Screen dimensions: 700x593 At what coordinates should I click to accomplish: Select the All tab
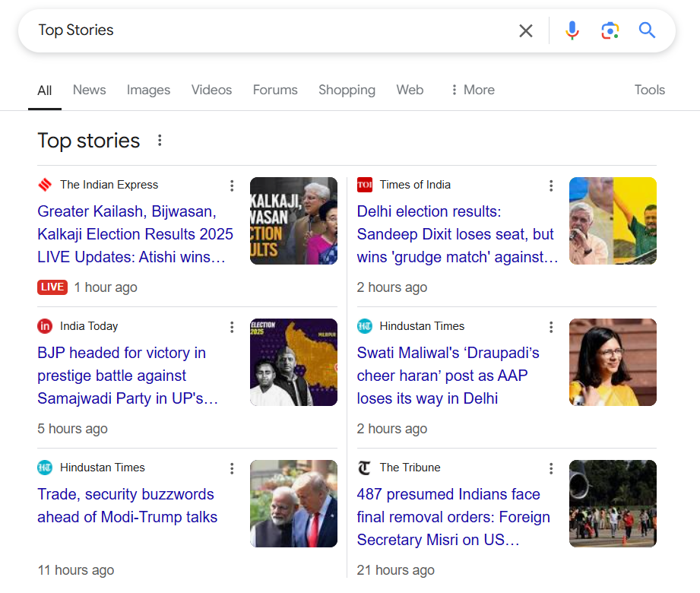pyautogui.click(x=45, y=90)
